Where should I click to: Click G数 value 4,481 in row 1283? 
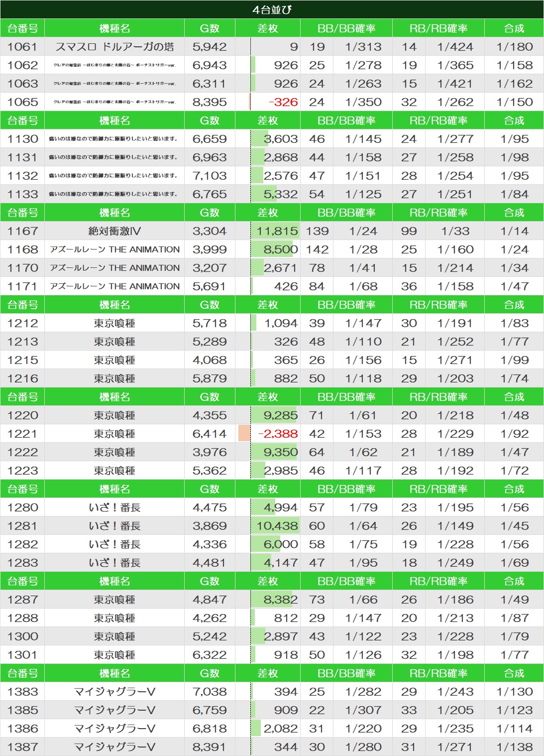click(x=210, y=563)
